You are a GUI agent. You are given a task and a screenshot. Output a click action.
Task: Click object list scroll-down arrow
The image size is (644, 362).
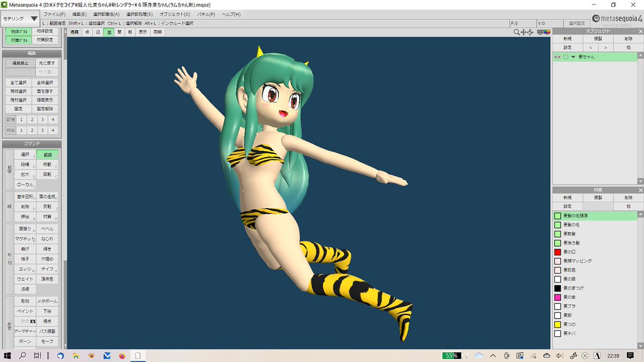(641, 182)
